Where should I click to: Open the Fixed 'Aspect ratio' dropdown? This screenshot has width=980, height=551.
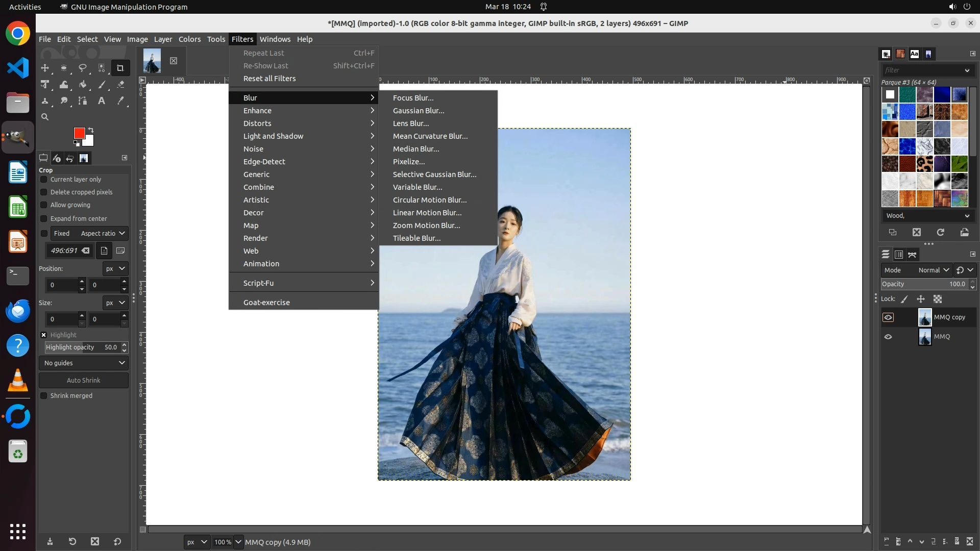click(103, 234)
